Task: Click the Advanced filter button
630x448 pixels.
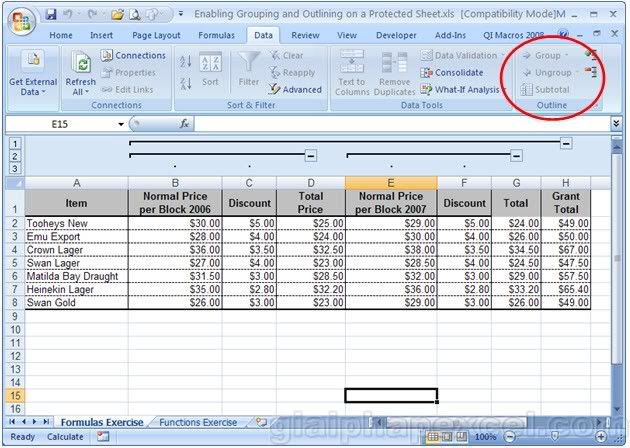Action: click(295, 89)
